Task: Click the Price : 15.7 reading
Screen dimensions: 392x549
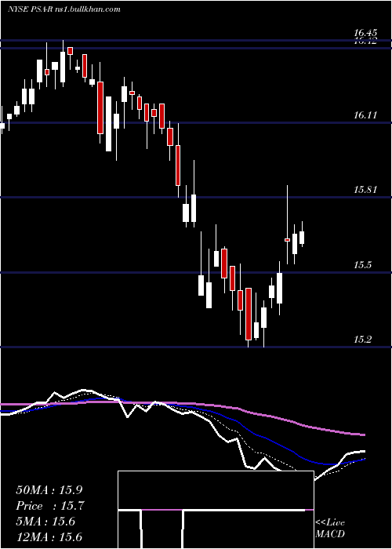Action: (50, 506)
